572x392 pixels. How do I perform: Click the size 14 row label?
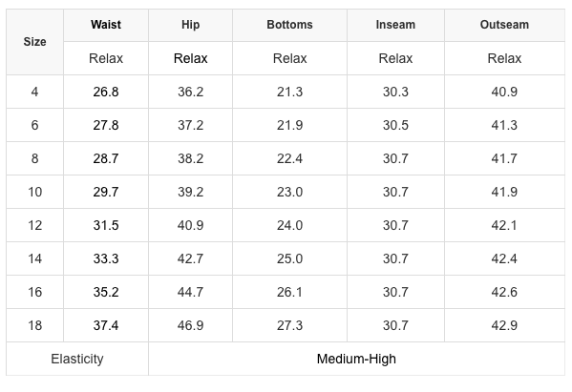tap(34, 259)
